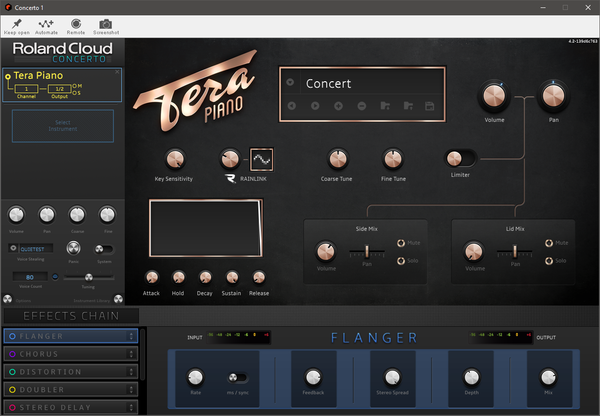600x416 pixels.
Task: Toggle the Flanger ms / sync switch
Action: coord(237,378)
